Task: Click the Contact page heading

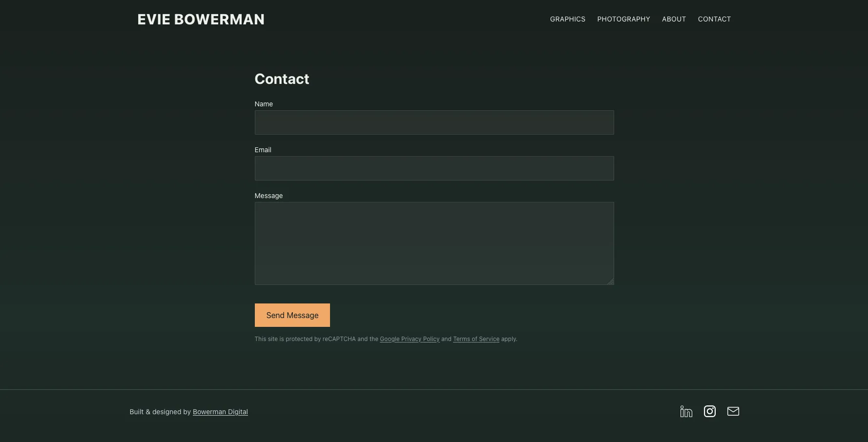Action: tap(282, 79)
